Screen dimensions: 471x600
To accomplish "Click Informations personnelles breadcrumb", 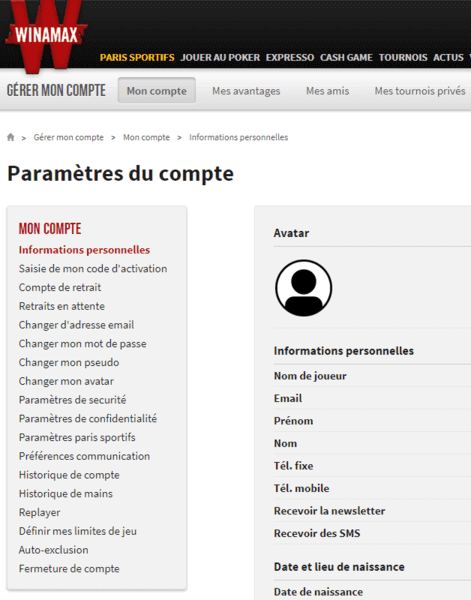I will click(x=238, y=137).
